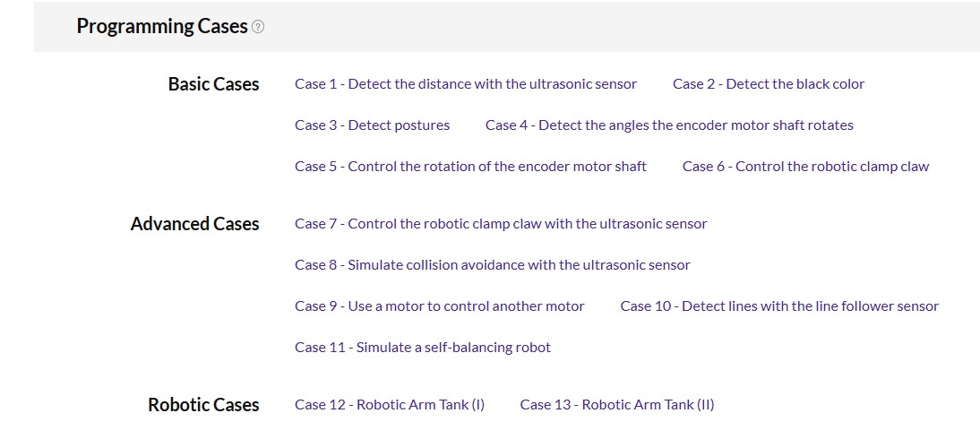Select the Robotic Cases label
This screenshot has height=439, width=980.
tap(203, 405)
